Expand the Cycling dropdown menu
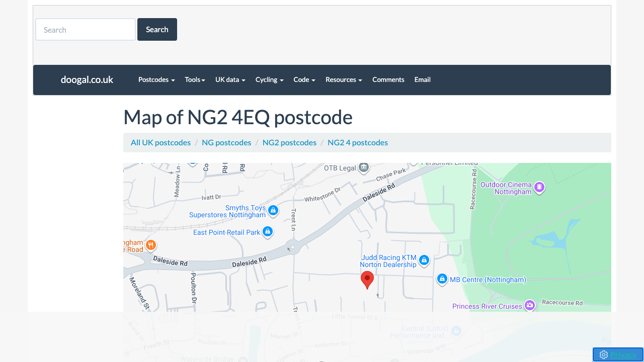 pyautogui.click(x=269, y=79)
